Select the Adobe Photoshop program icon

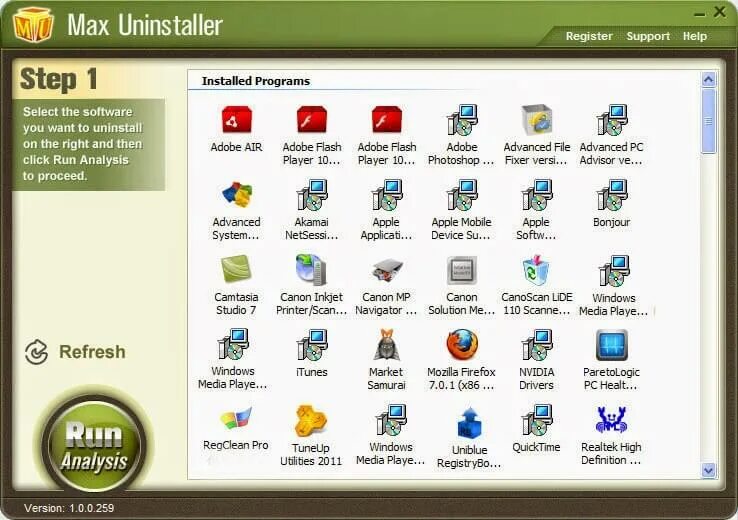point(461,136)
